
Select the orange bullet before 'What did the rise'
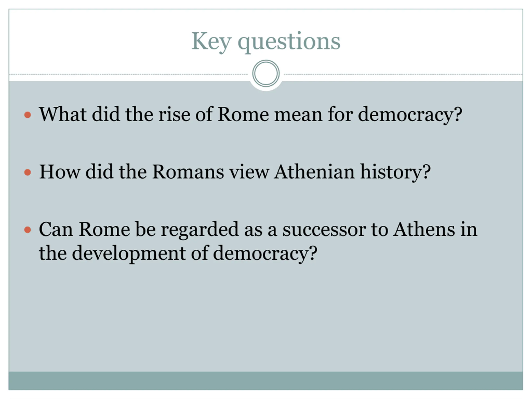[x=28, y=115]
